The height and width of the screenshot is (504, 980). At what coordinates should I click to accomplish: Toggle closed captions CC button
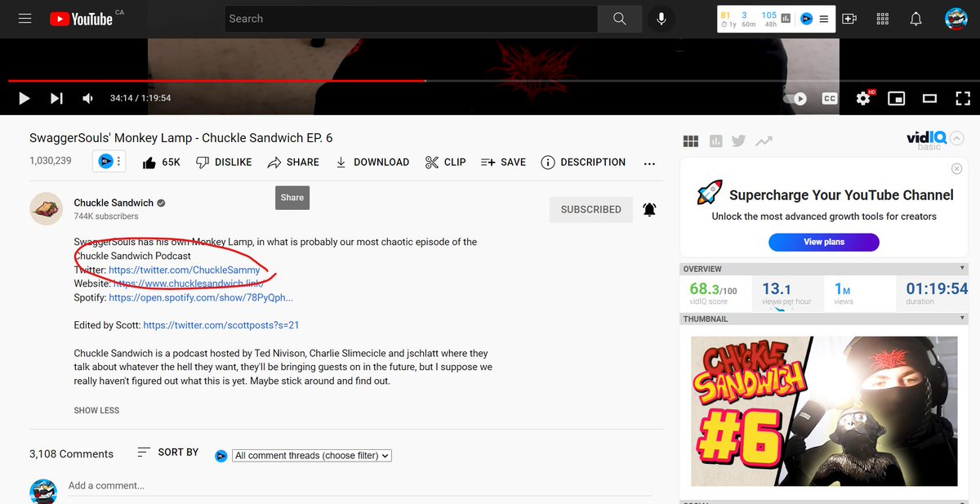pyautogui.click(x=830, y=99)
